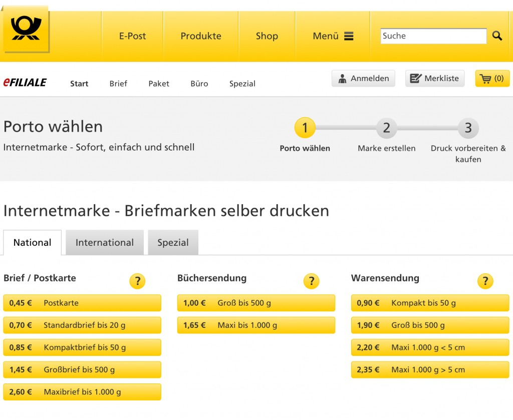Open the shopping cart

492,79
